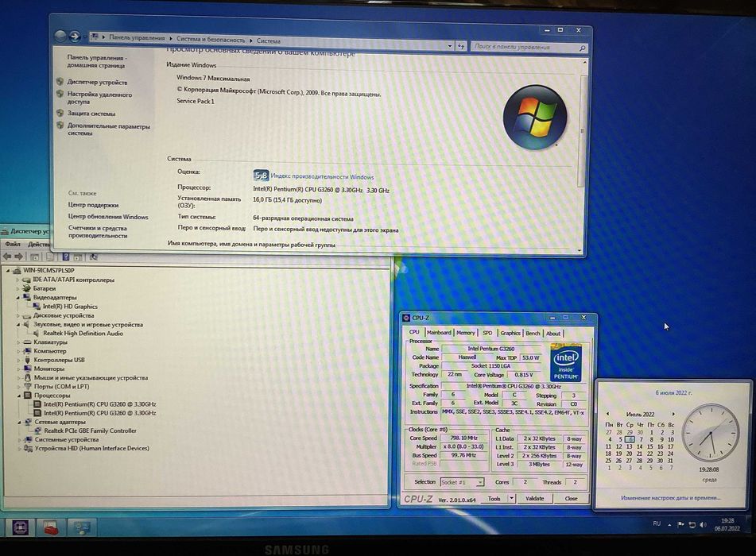This screenshot has height=556, width=756.
Task: Click Action Center flag icon in tray
Action: [680, 524]
